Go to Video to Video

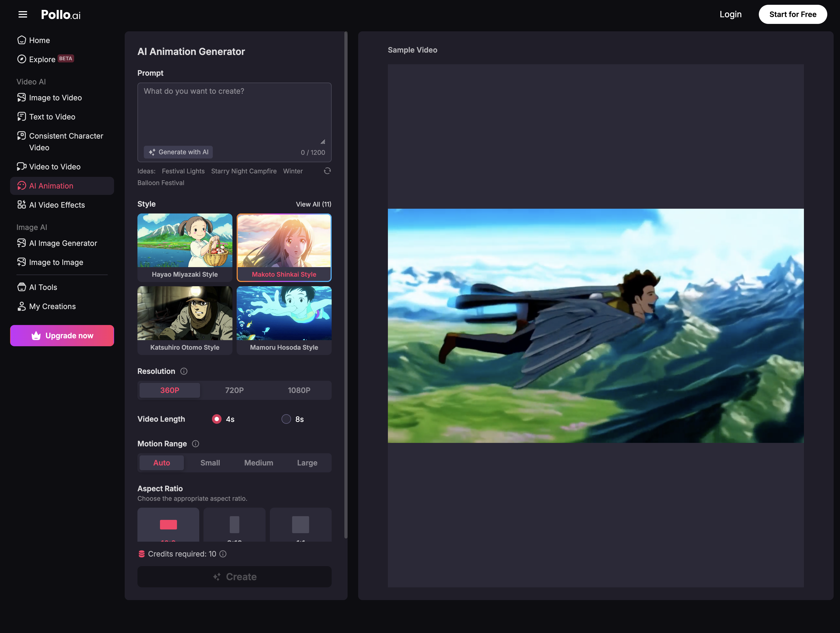click(62, 166)
